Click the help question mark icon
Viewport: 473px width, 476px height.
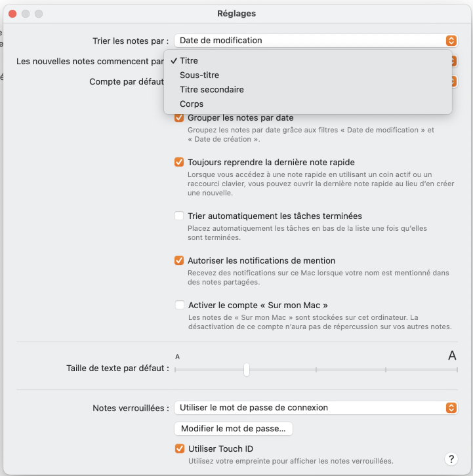(451, 459)
